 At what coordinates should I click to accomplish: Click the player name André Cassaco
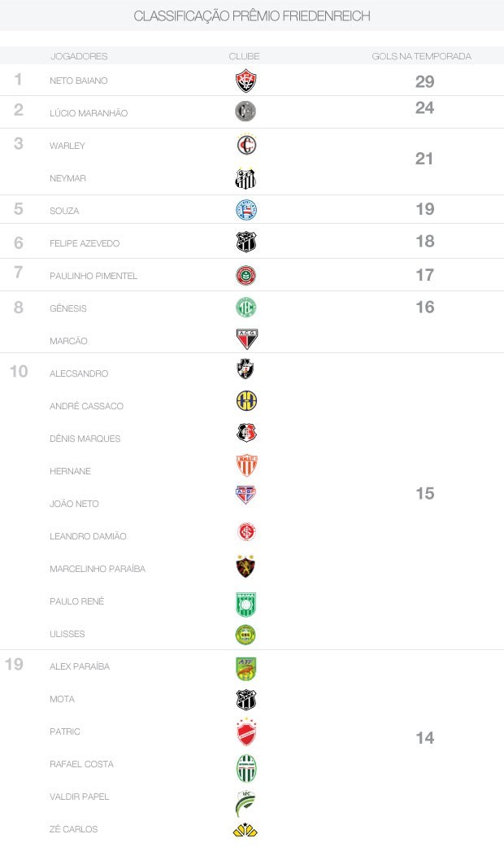pos(86,406)
